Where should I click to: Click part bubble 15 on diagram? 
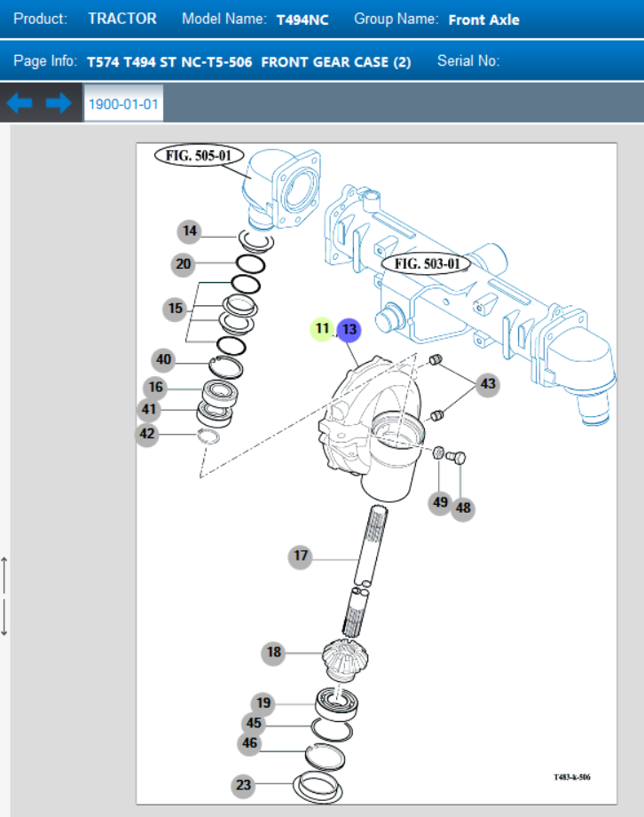pyautogui.click(x=176, y=309)
